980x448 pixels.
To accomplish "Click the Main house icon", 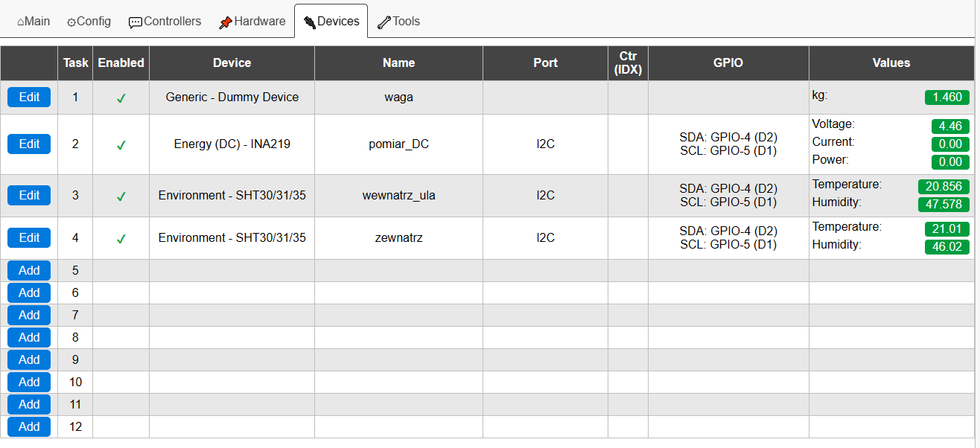I will [x=21, y=22].
